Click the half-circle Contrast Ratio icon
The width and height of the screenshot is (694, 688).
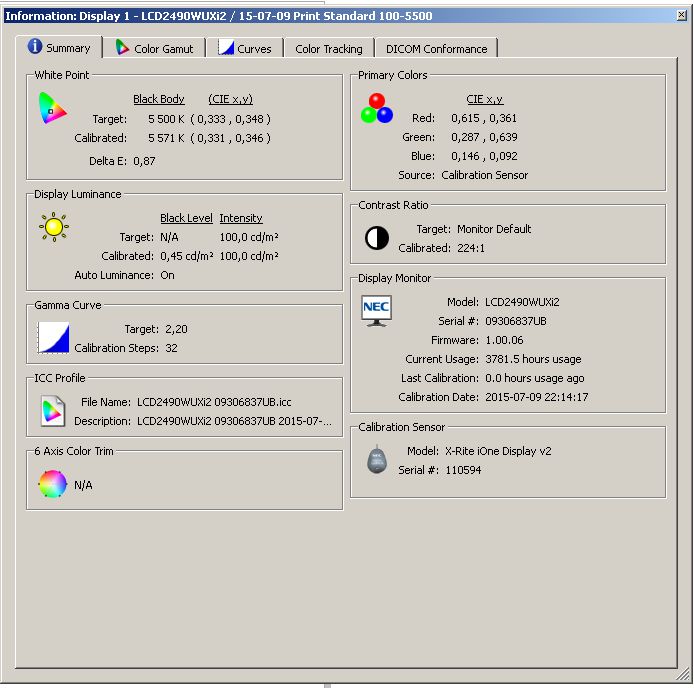(x=377, y=238)
